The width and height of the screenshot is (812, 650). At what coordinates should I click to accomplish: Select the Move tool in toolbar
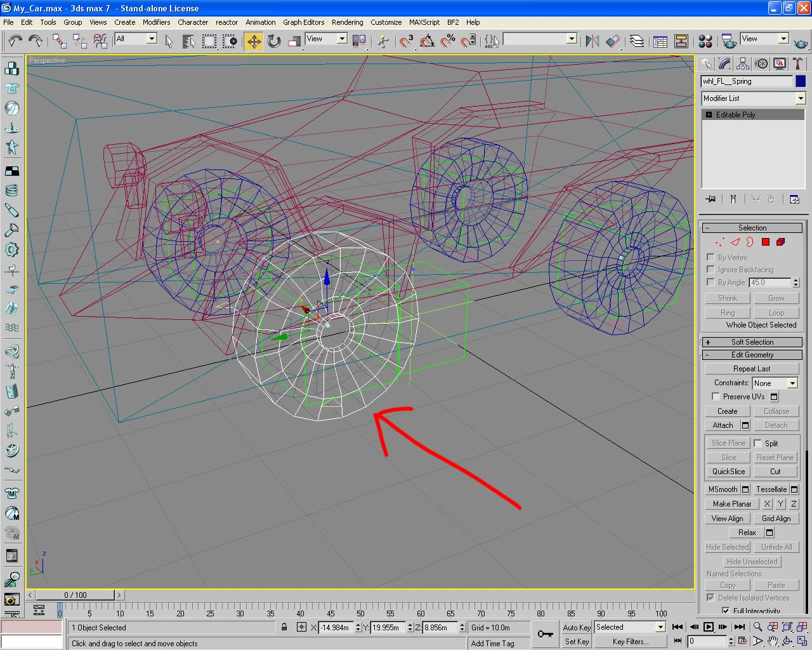(x=254, y=42)
